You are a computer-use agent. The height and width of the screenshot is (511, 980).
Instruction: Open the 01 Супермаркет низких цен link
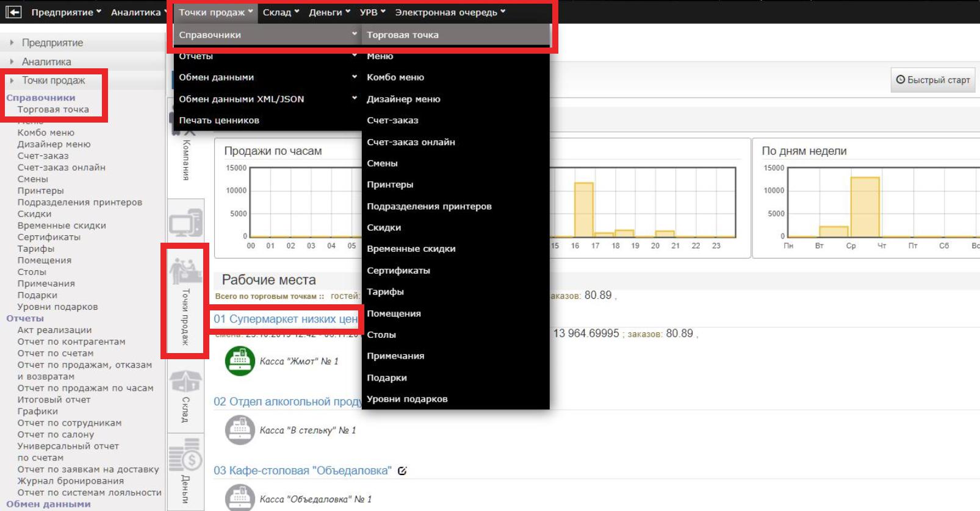[285, 319]
